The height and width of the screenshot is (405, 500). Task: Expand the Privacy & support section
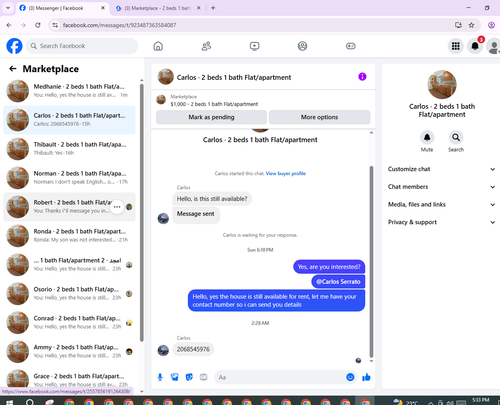[x=441, y=222]
